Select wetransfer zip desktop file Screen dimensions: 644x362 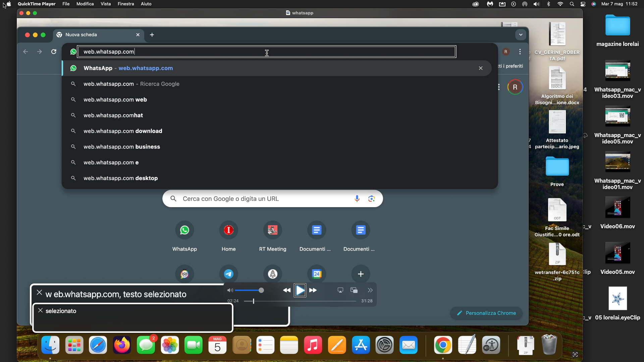557,262
